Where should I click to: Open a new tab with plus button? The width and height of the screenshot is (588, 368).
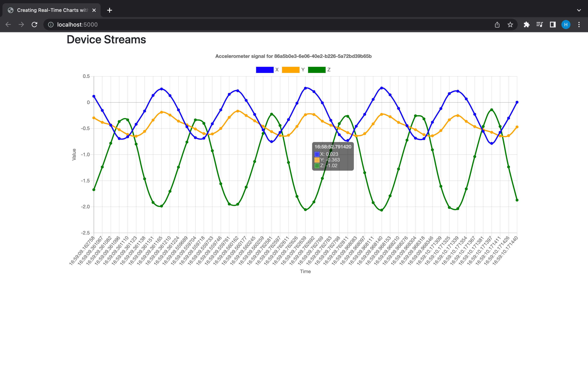[110, 10]
